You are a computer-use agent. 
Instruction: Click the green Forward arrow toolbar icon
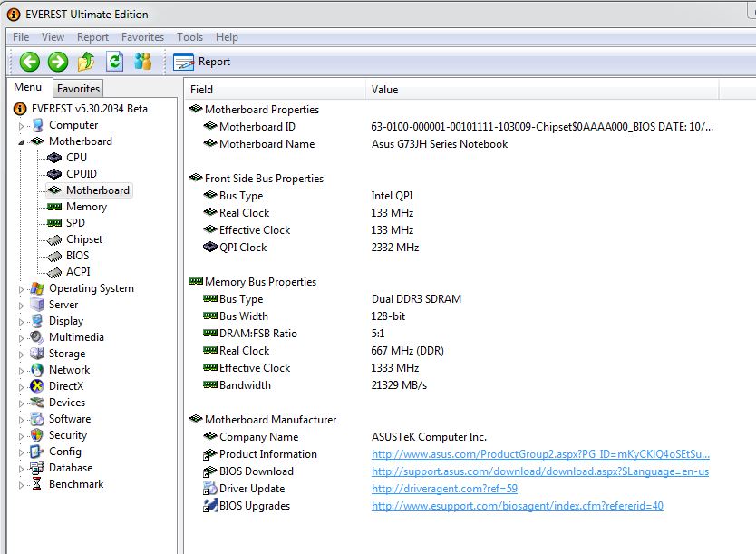pos(58,62)
